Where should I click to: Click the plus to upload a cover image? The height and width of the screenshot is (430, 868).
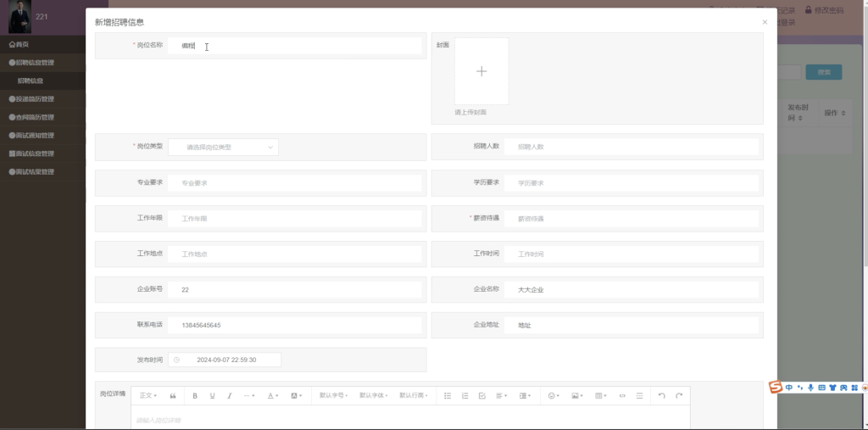coord(481,71)
